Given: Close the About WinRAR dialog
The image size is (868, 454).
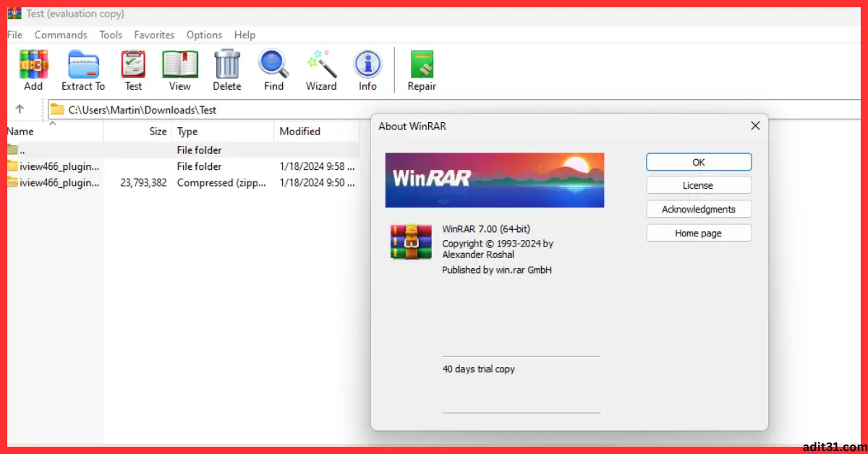Looking at the screenshot, I should [x=755, y=126].
